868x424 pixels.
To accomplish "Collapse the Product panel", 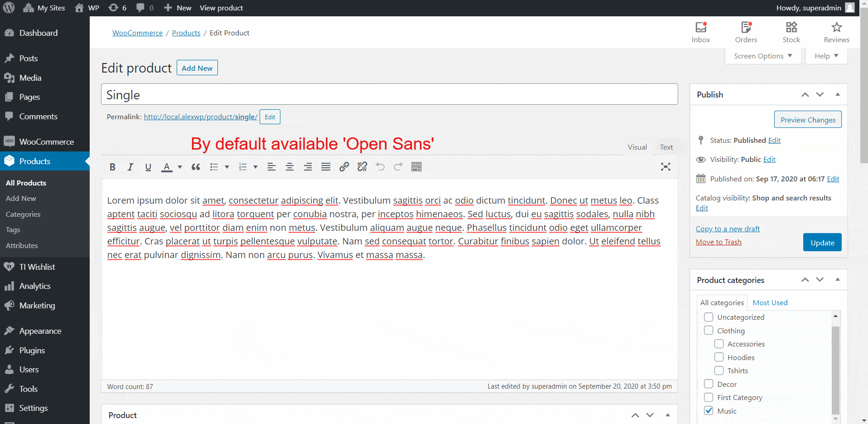I will pos(668,415).
